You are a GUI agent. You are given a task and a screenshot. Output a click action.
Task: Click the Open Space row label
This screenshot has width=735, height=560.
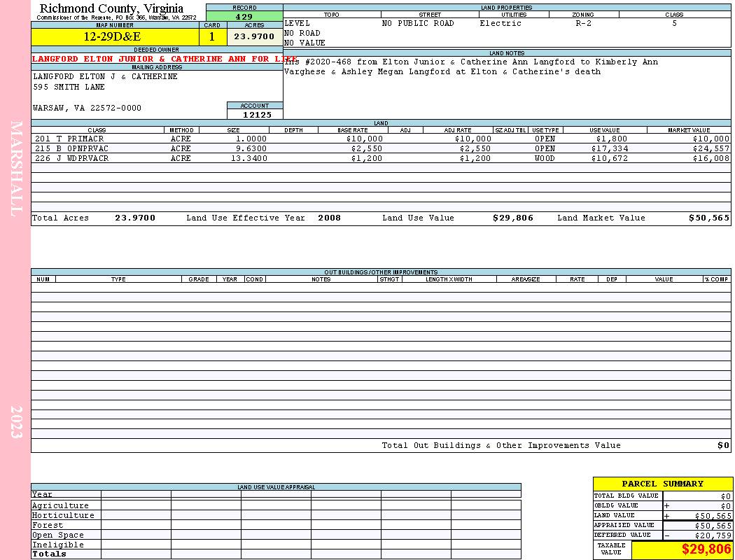pyautogui.click(x=57, y=535)
